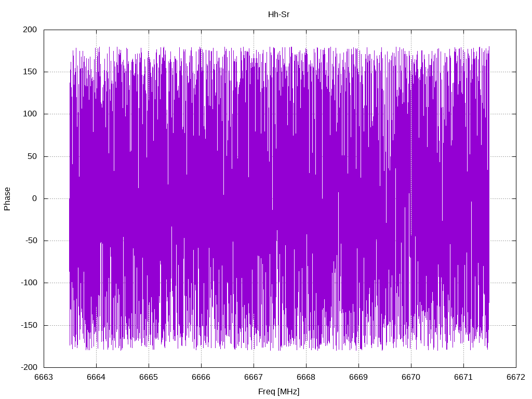
Task: Click the x-axis tick label 6664
Action: [x=96, y=377]
